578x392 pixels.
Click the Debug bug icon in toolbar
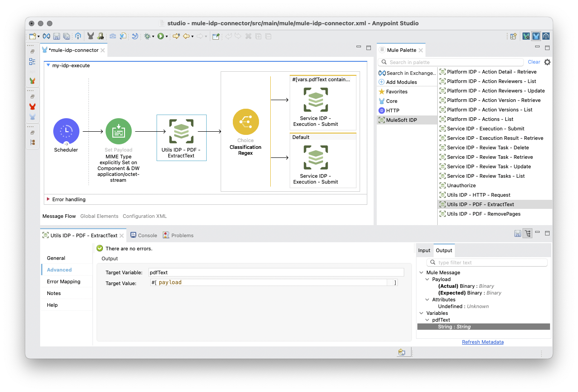click(x=147, y=36)
